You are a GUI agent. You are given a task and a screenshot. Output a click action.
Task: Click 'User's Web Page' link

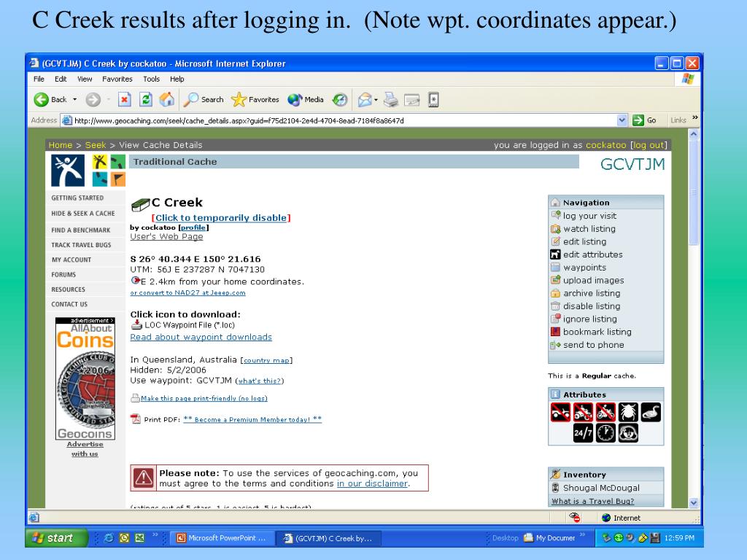click(x=167, y=237)
